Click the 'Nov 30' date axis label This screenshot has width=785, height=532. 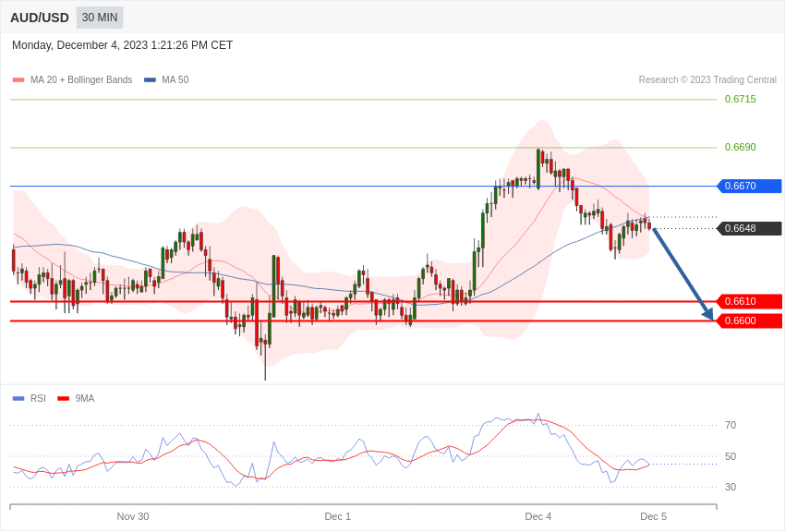click(x=133, y=516)
